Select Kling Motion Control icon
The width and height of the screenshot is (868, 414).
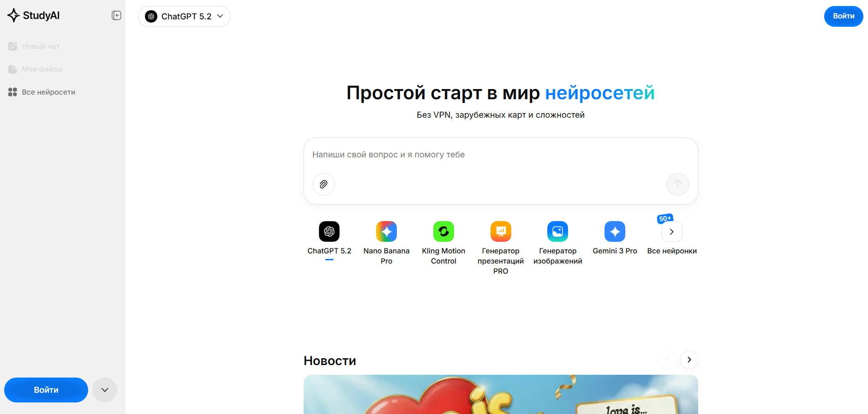tap(443, 232)
